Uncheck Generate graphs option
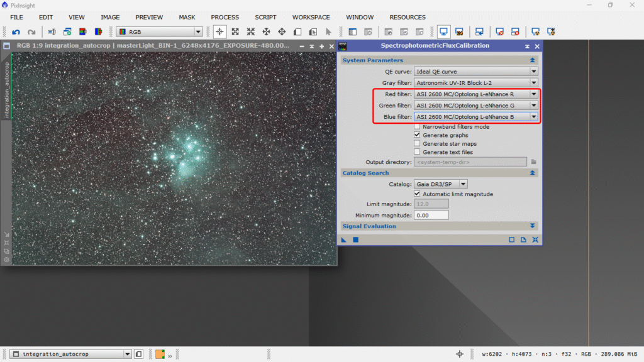644x362 pixels. (417, 135)
